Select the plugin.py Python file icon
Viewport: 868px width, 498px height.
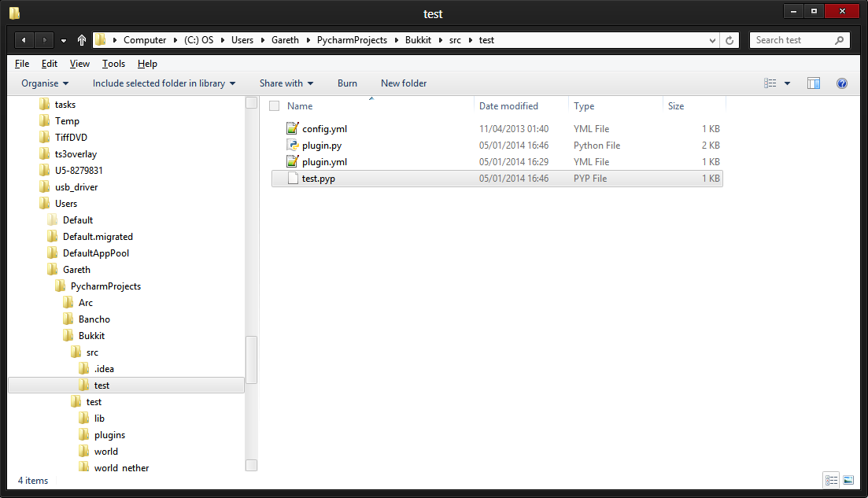292,145
